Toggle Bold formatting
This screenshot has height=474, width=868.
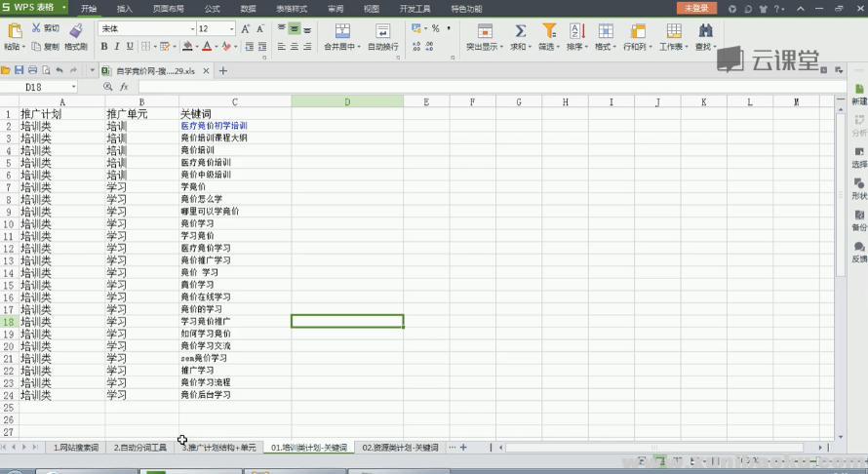click(x=104, y=47)
